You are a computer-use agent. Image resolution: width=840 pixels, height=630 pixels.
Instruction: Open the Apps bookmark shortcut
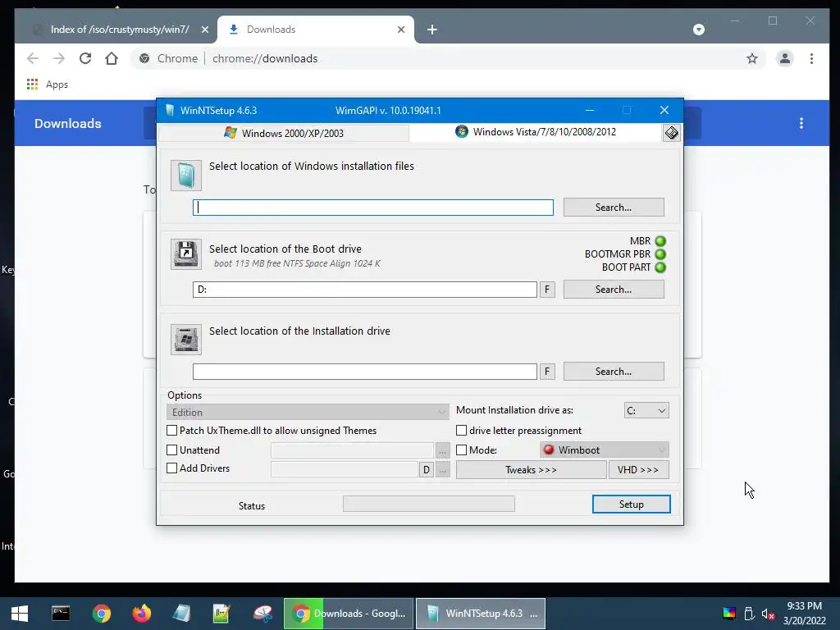tap(48, 84)
